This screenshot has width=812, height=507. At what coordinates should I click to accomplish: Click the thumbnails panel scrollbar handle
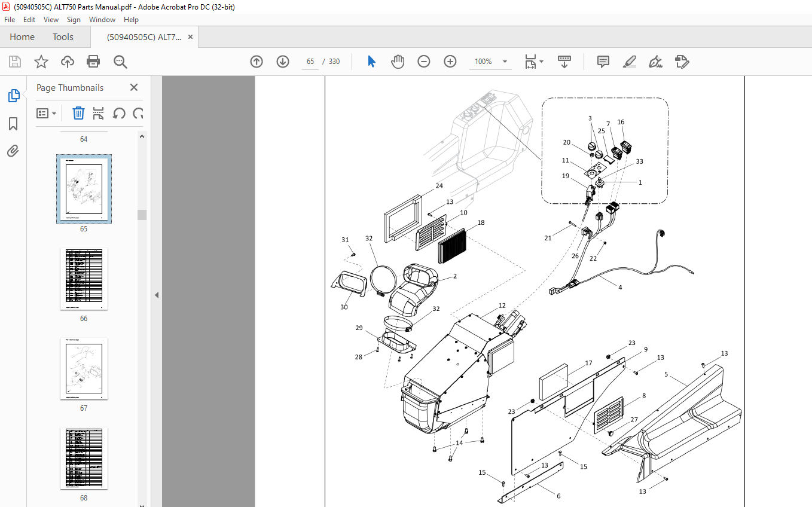[x=142, y=215]
